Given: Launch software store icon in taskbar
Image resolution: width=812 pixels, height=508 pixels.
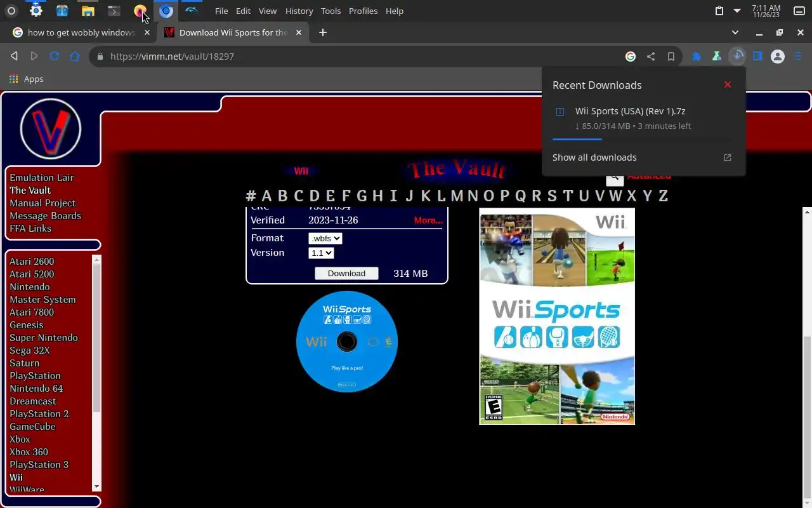Looking at the screenshot, I should (x=62, y=11).
